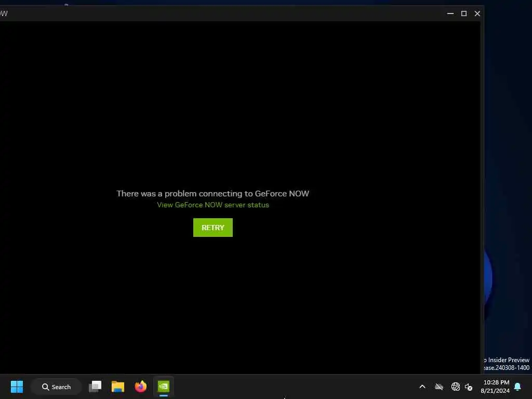Open the clock showing 10:28 PM

(495, 387)
